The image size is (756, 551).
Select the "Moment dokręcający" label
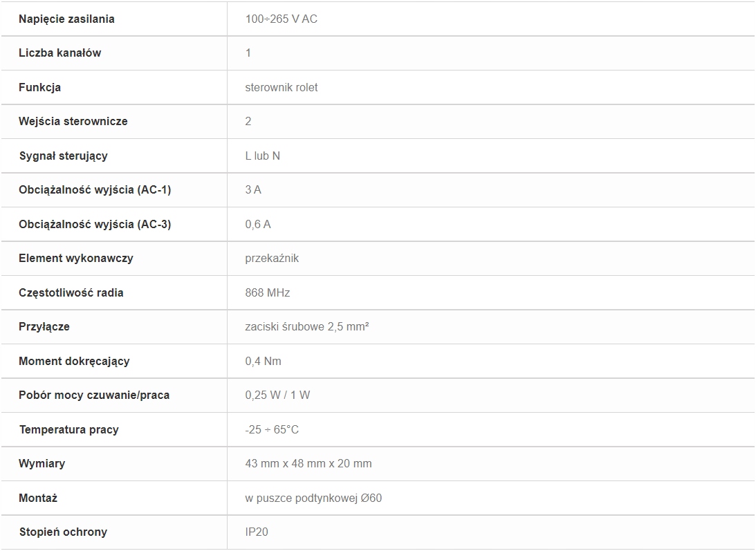coord(74,361)
